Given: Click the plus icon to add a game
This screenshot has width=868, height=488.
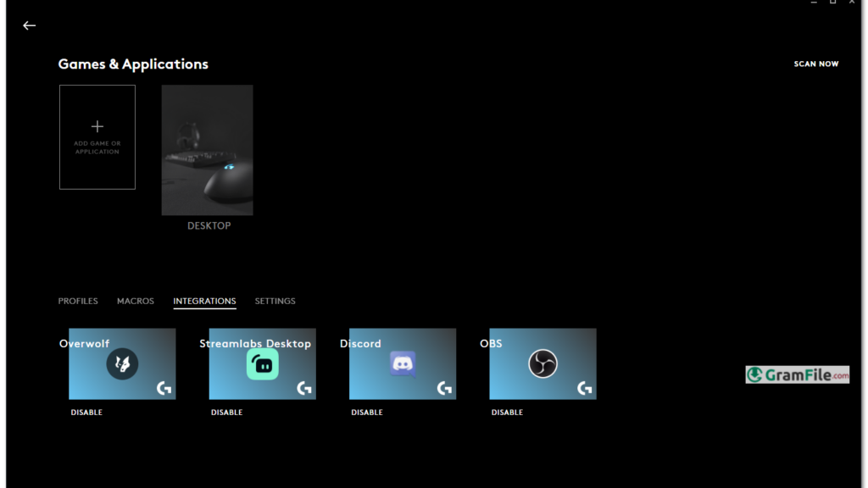Looking at the screenshot, I should [97, 126].
